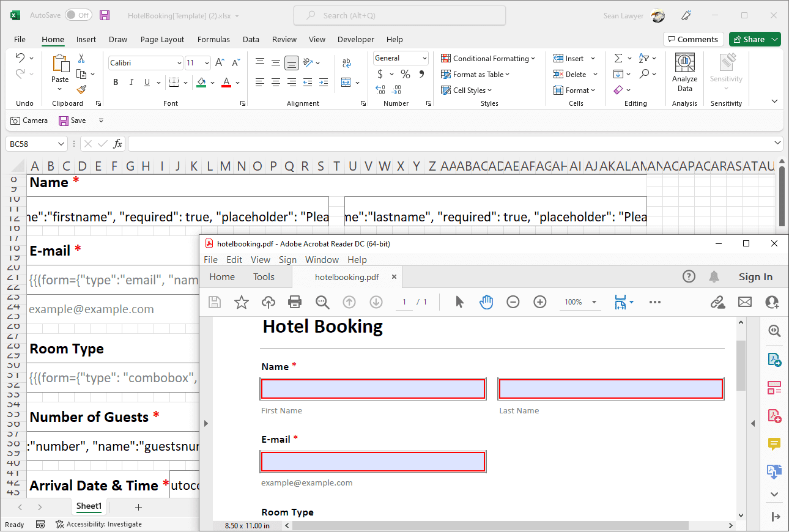Toggle Middle Align in Alignment group
The image size is (789, 532).
point(276,62)
